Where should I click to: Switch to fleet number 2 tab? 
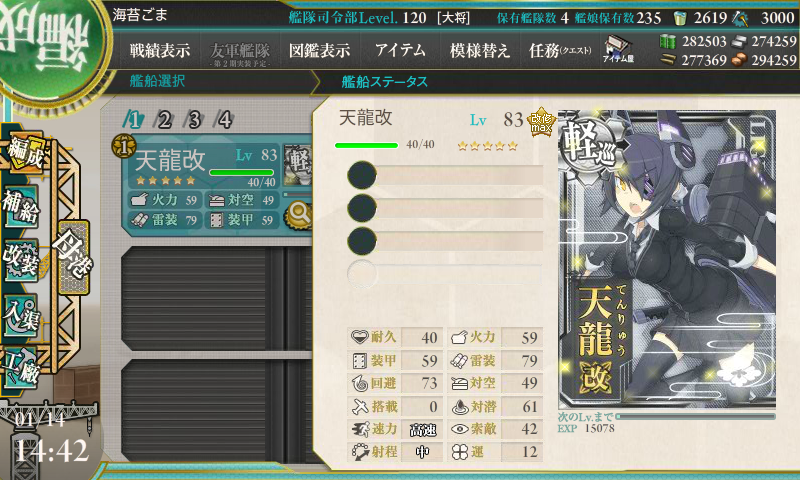pyautogui.click(x=164, y=120)
